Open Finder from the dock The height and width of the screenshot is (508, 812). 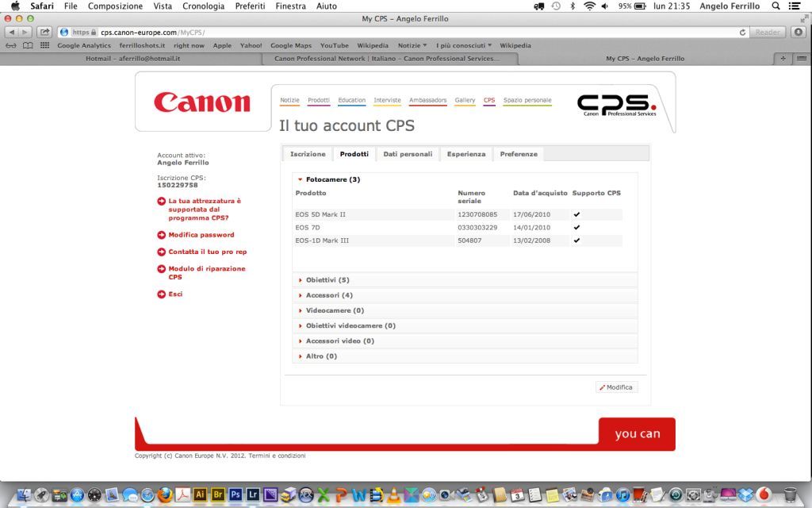tap(24, 495)
